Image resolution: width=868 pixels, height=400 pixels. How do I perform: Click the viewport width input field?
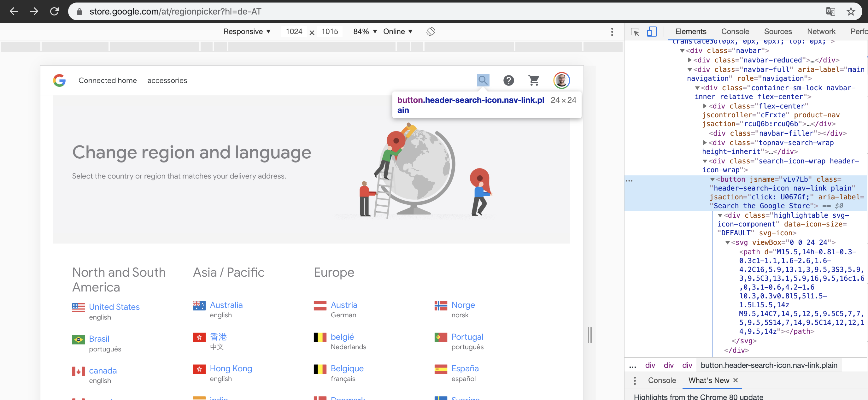click(x=294, y=32)
